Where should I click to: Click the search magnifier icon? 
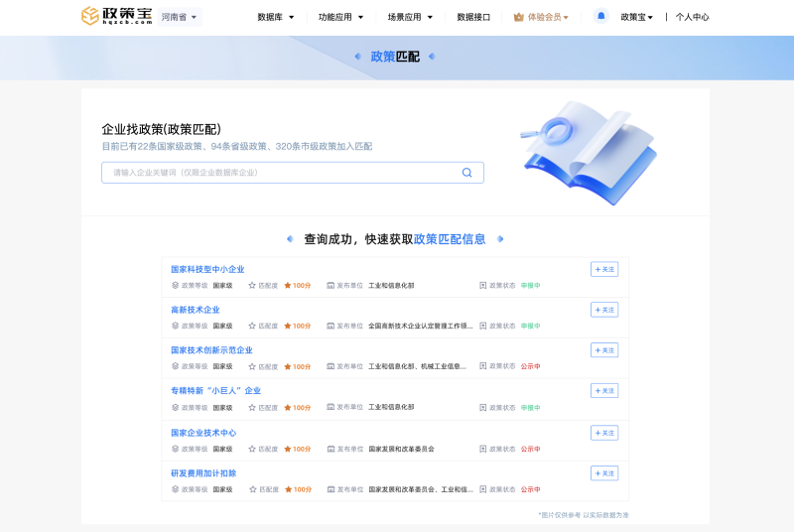[466, 173]
